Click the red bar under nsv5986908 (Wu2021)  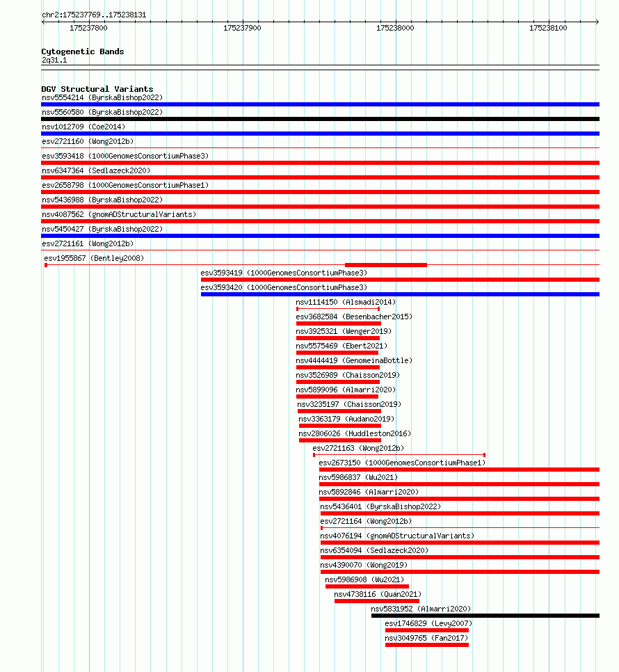(367, 586)
